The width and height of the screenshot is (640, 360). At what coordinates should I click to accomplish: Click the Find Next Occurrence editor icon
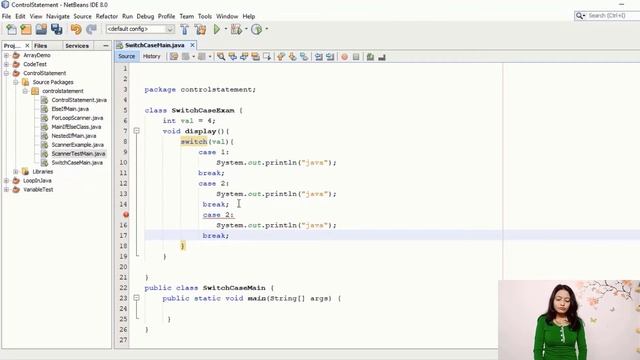244,57
